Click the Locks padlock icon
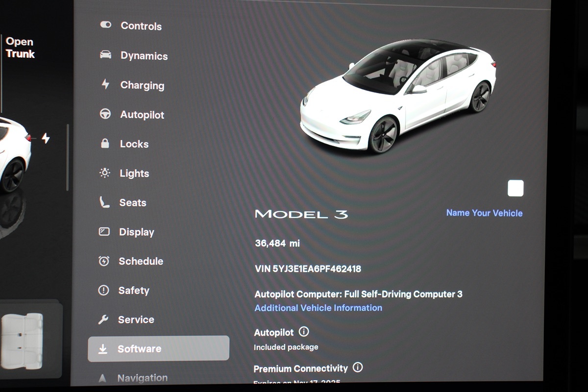This screenshot has height=392, width=588. point(105,144)
